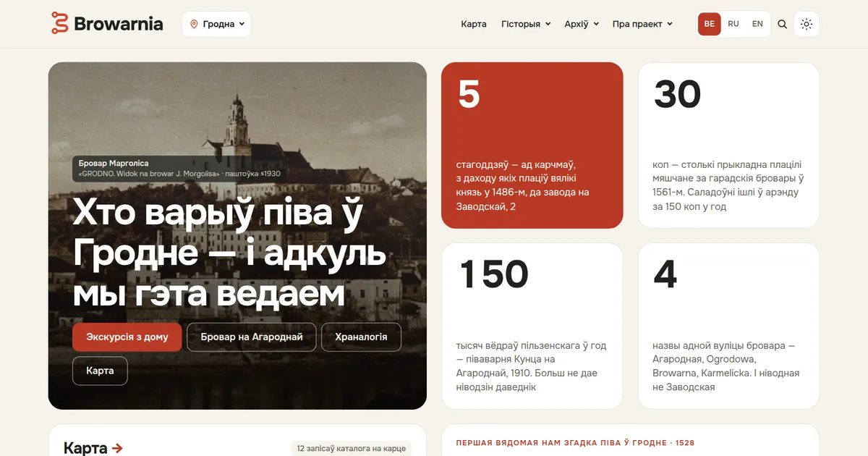868x456 pixels.
Task: Switch language to RU
Action: pos(733,24)
